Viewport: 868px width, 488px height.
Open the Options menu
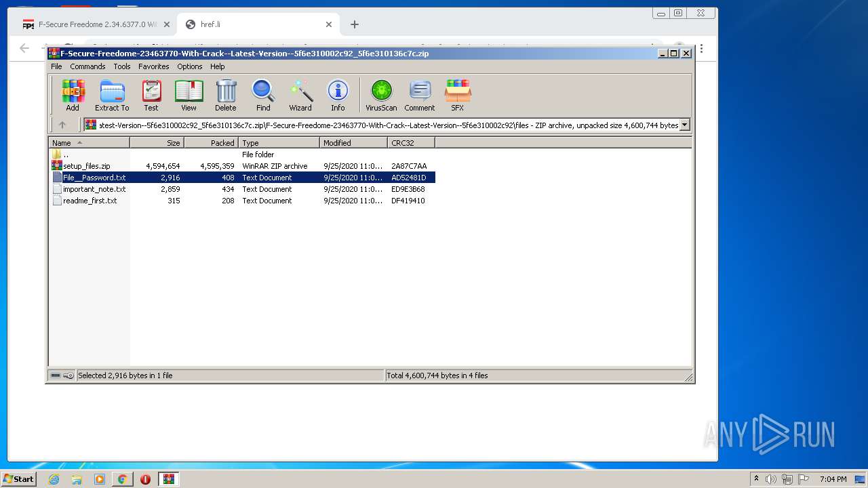tap(190, 66)
